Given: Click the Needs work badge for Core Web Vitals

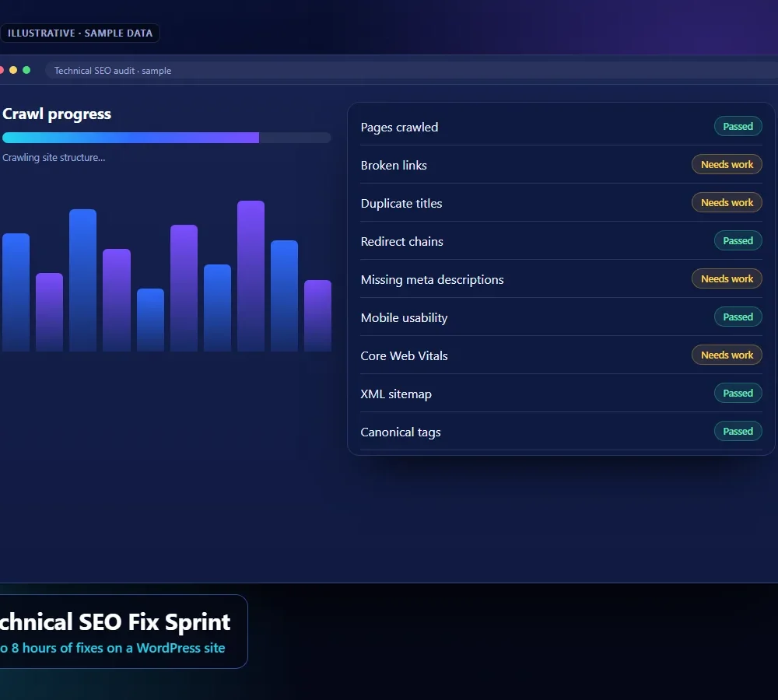Looking at the screenshot, I should point(727,355).
